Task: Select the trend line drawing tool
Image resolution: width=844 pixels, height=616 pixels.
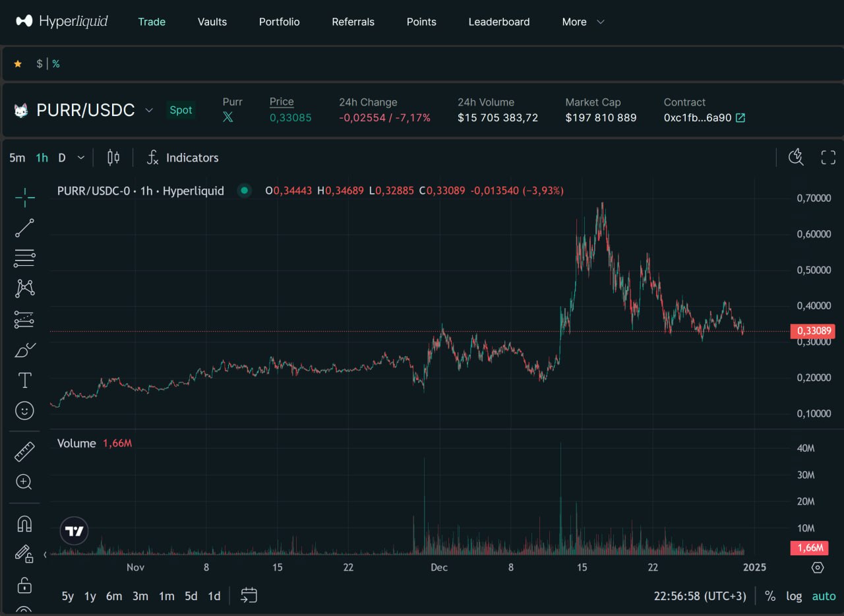Action: click(x=24, y=228)
